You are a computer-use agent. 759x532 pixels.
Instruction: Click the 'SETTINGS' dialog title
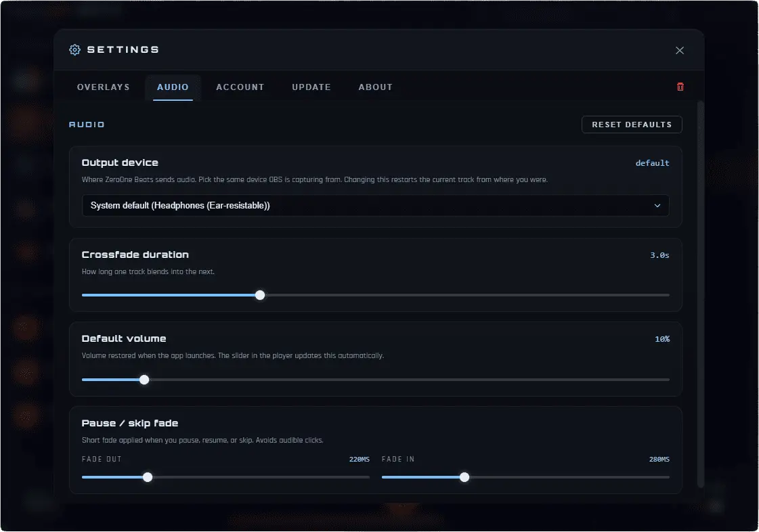(x=123, y=50)
